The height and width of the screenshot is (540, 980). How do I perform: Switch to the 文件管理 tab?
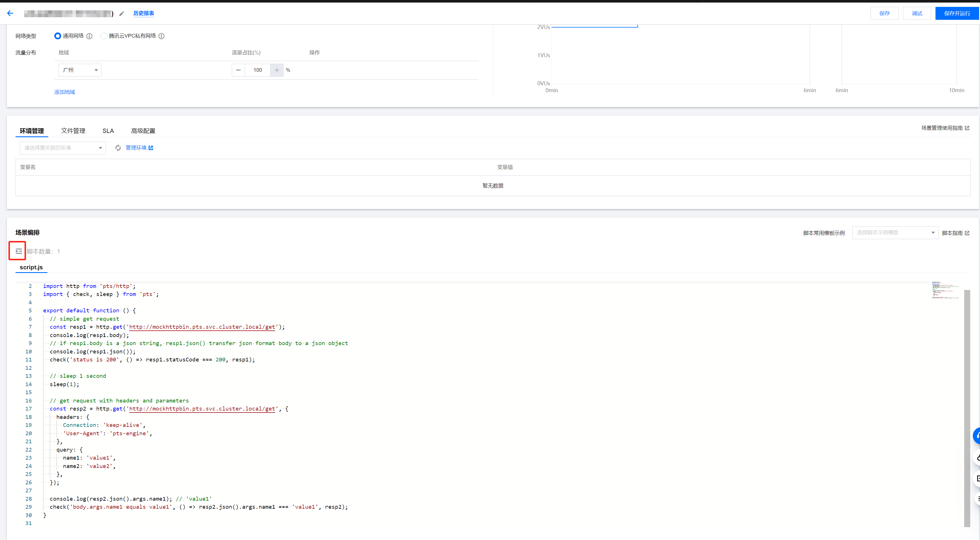[x=73, y=131]
